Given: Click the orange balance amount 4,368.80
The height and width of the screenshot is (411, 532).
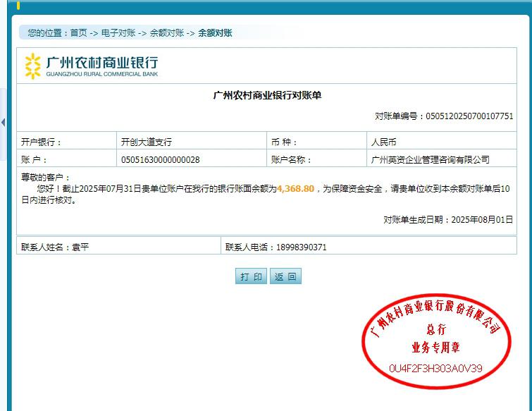Looking at the screenshot, I should point(295,189).
